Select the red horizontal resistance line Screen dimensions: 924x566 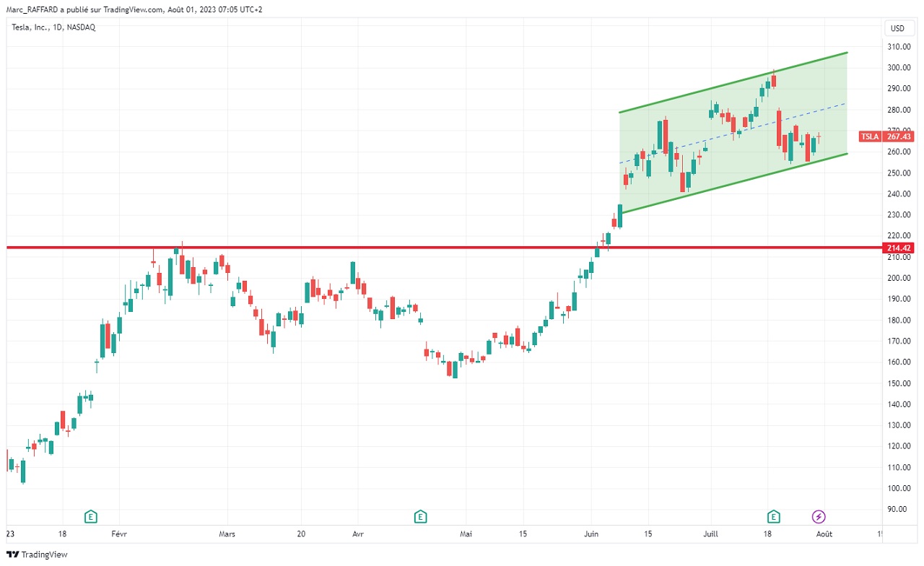tap(361, 248)
